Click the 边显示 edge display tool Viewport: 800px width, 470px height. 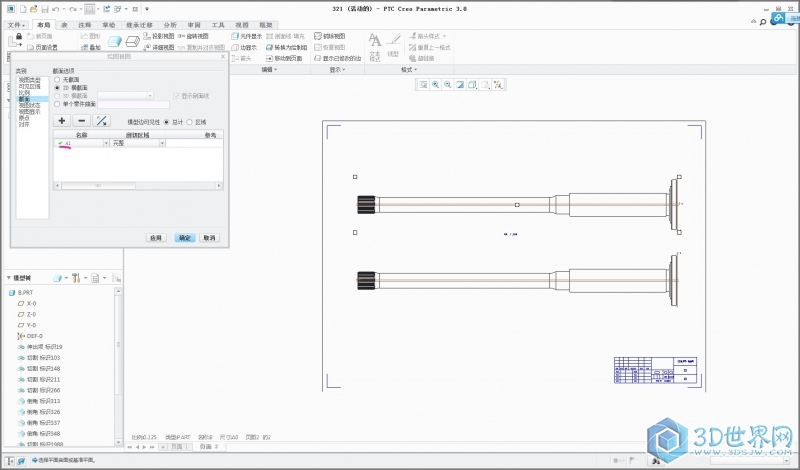tap(244, 47)
